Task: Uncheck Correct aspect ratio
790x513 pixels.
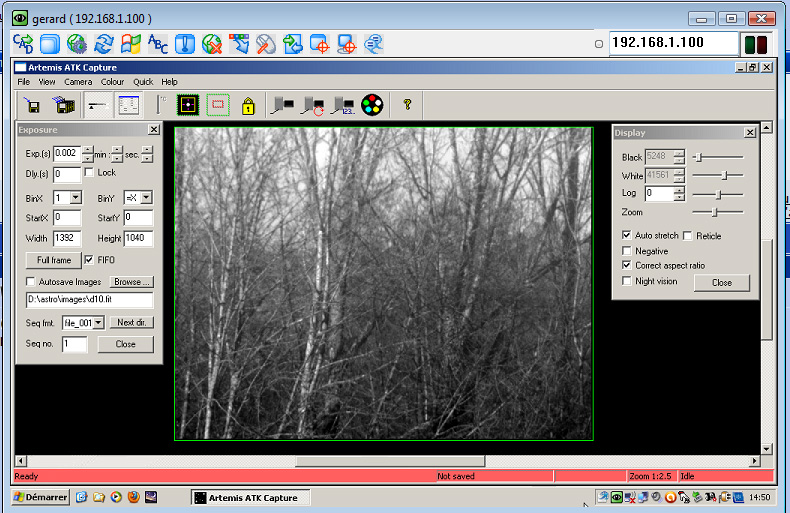Action: point(627,265)
